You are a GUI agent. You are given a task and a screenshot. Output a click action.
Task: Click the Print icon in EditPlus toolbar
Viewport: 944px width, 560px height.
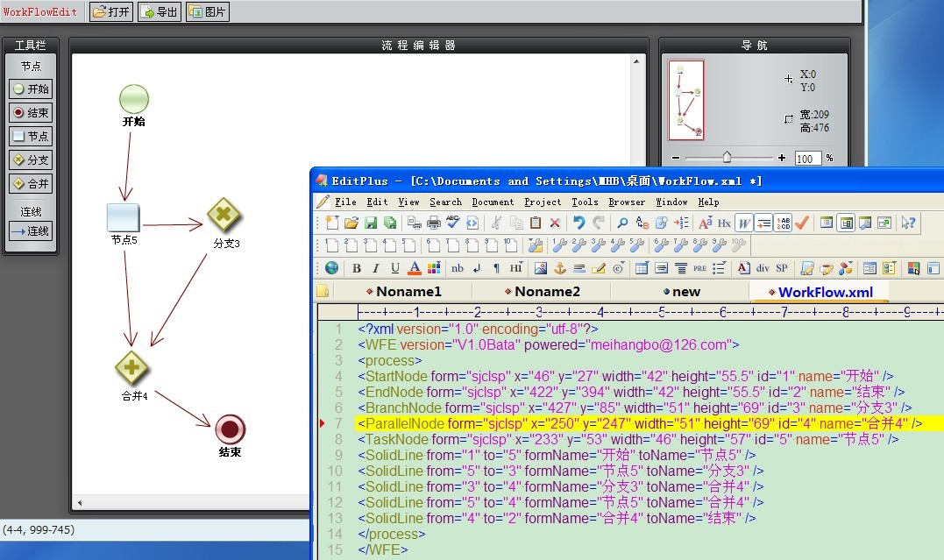(x=433, y=223)
